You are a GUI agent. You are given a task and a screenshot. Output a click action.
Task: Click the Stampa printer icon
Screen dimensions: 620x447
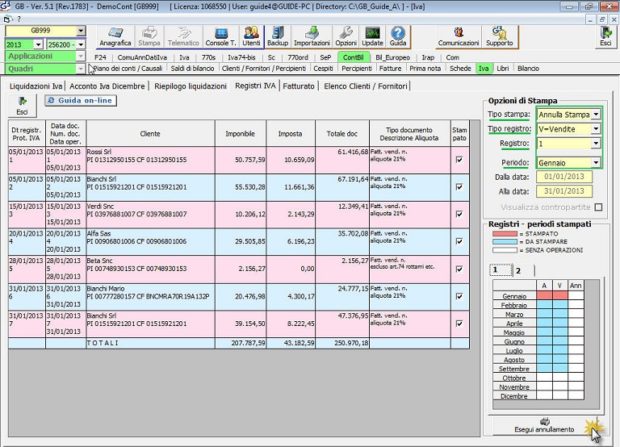149,37
